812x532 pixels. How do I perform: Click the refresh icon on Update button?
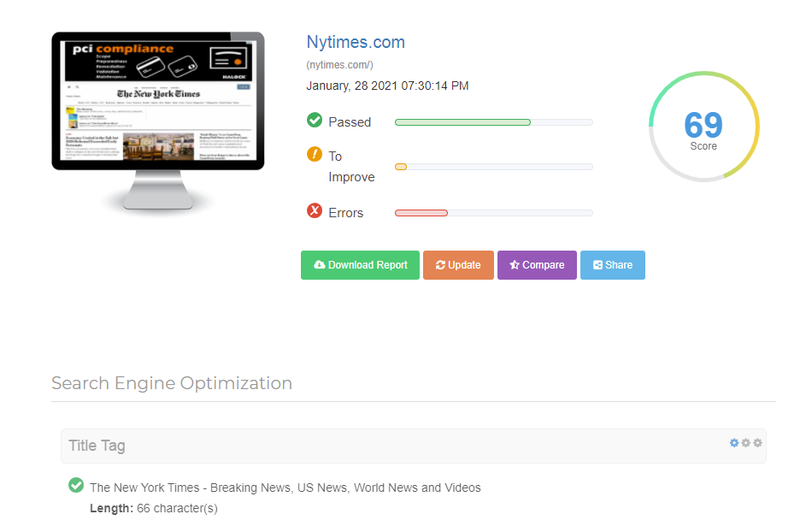tap(441, 264)
